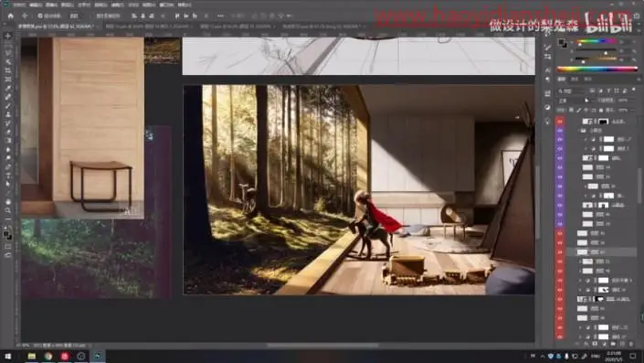Select the Brush tool
This screenshot has height=363, width=644.
(8, 106)
